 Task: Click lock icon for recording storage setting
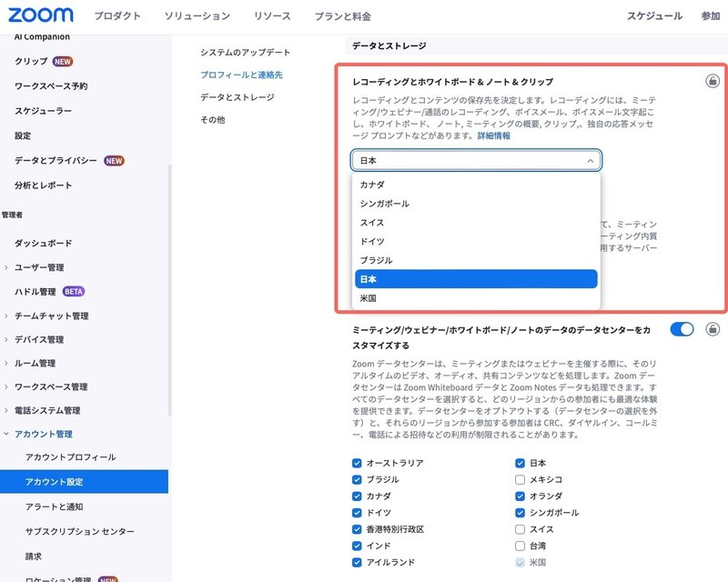(713, 81)
